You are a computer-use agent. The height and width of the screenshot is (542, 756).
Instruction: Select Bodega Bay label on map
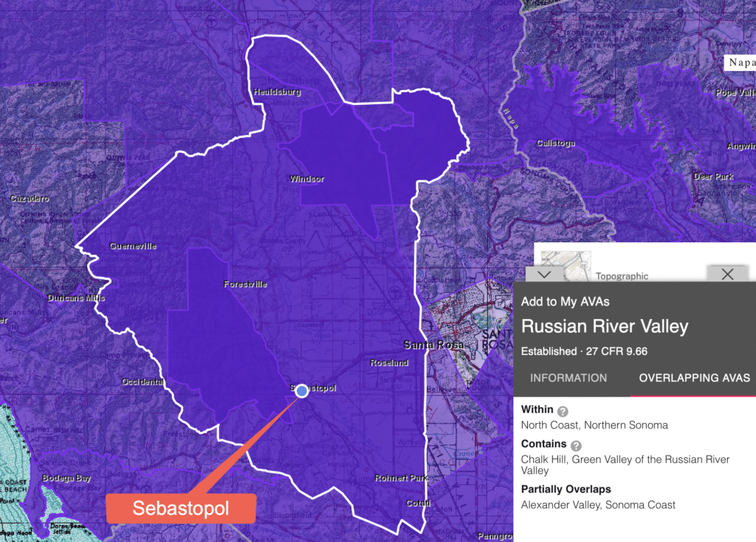[66, 478]
